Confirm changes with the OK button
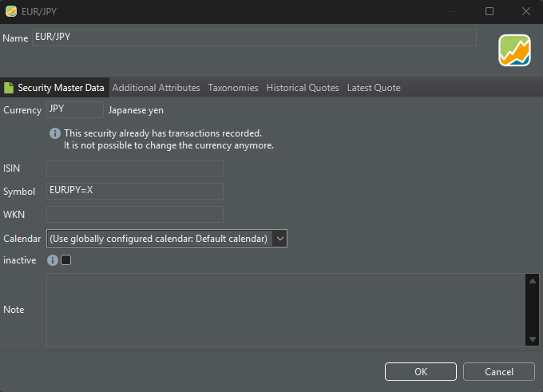Viewport: 543px width, 392px height. [x=421, y=371]
